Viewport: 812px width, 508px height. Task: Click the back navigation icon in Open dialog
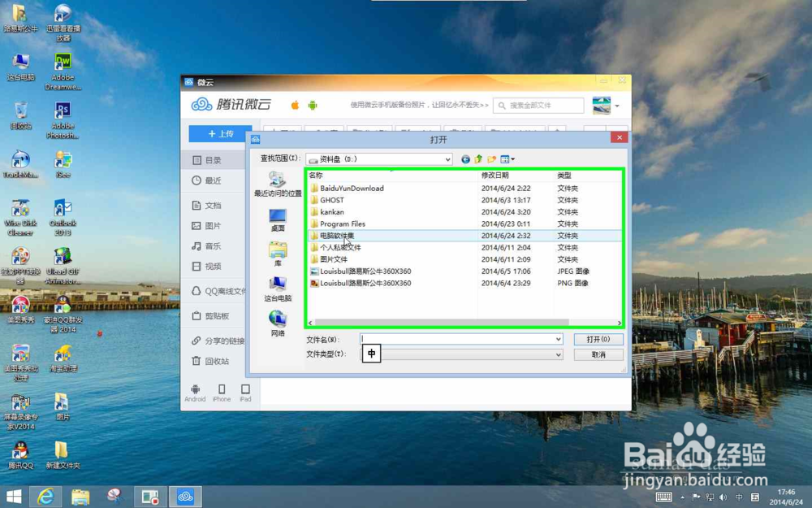[465, 159]
